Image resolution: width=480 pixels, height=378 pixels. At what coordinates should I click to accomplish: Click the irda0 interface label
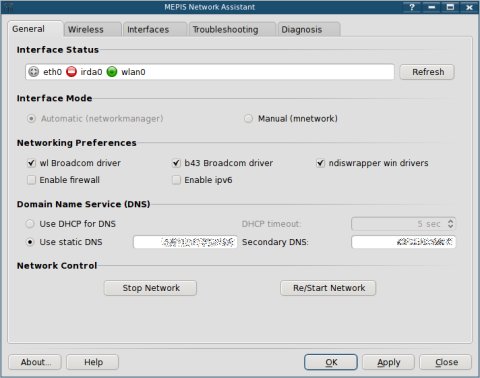(x=91, y=72)
